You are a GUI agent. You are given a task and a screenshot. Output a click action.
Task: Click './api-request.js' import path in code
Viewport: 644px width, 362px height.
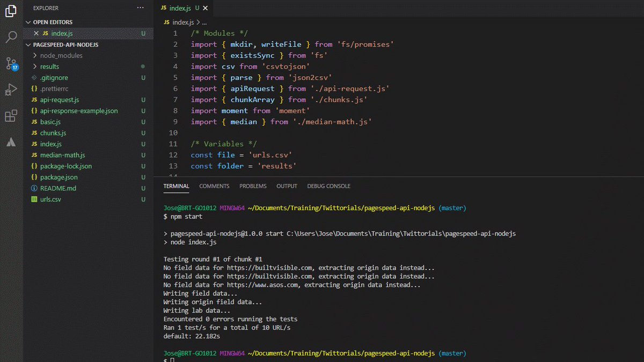coord(349,88)
